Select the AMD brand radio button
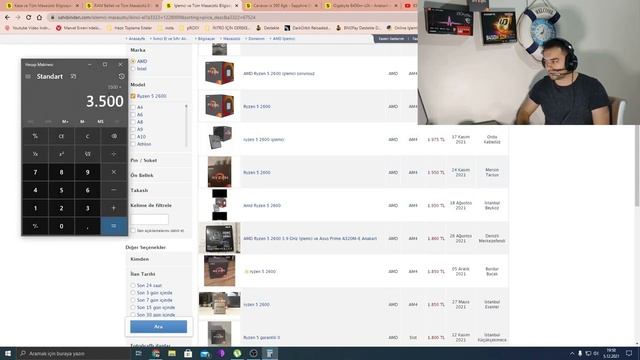 [133, 61]
